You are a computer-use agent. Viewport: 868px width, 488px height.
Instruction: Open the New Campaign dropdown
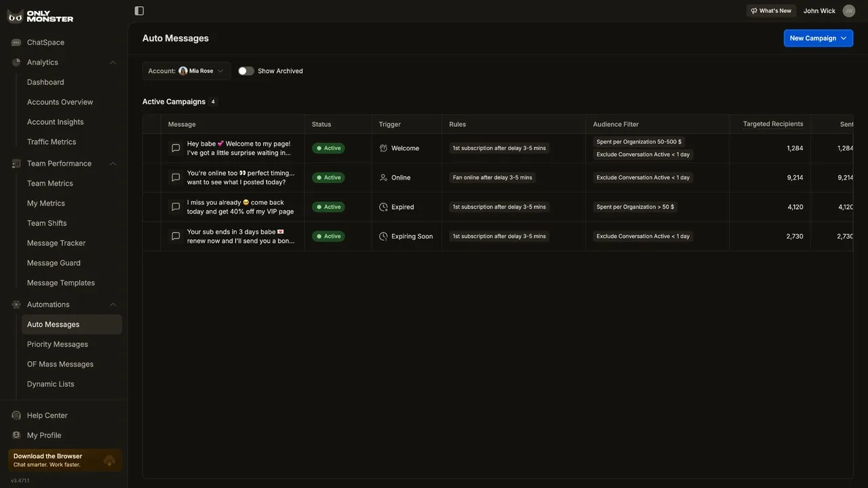818,38
